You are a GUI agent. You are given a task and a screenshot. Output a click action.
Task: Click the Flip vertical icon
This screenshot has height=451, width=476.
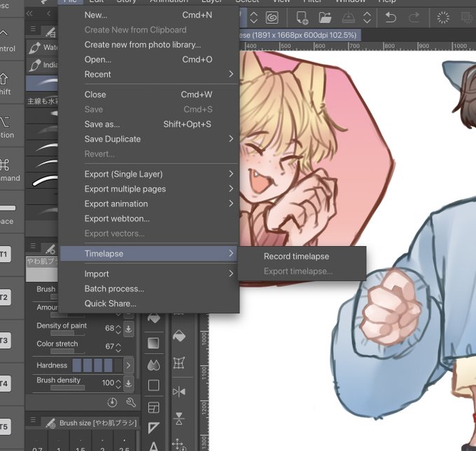pos(179,418)
